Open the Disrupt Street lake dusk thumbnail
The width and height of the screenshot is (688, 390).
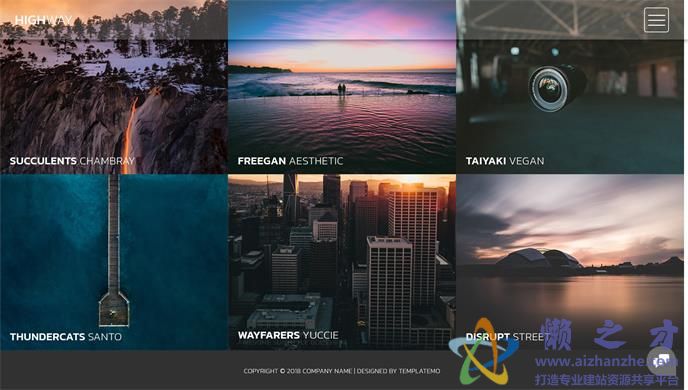click(x=570, y=262)
